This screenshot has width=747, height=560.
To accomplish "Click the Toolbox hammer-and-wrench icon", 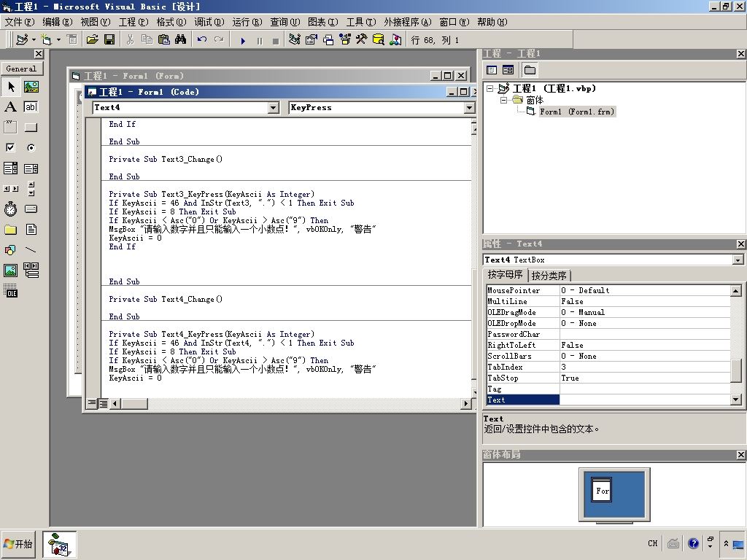I will (x=362, y=39).
